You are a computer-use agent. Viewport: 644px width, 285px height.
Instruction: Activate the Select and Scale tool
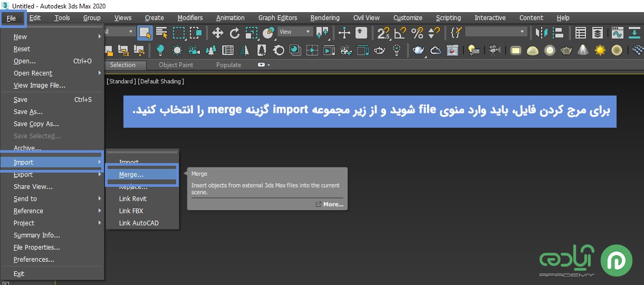pos(252,33)
